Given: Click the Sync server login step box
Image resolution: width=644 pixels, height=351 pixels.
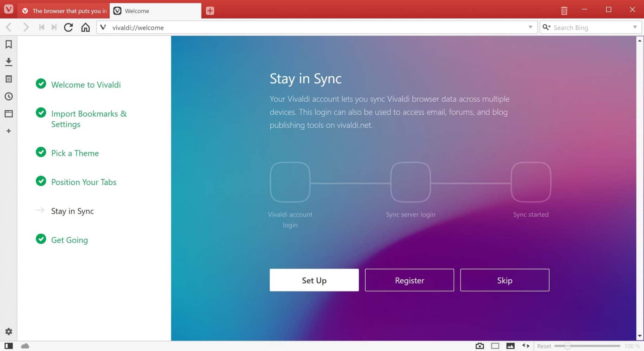Looking at the screenshot, I should (x=411, y=182).
